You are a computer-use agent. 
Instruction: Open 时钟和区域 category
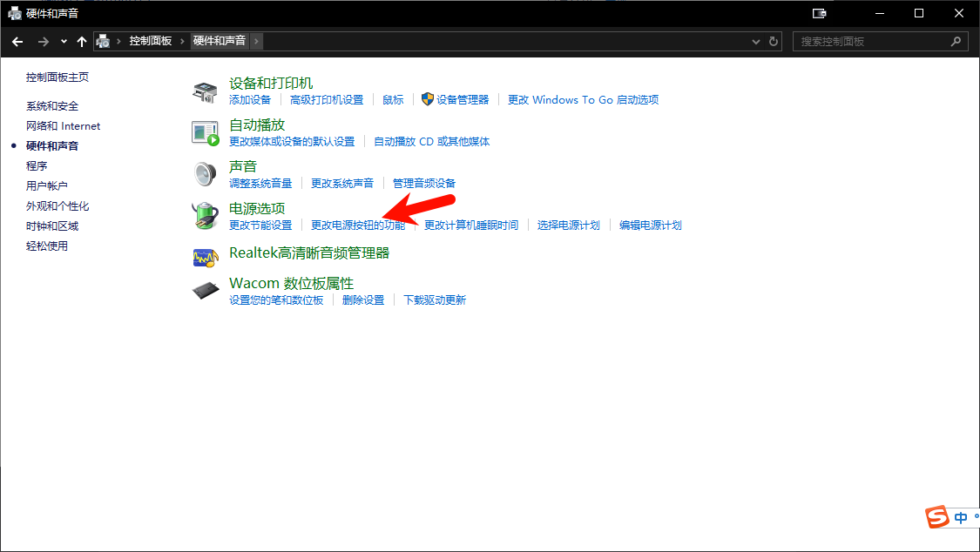pos(52,226)
